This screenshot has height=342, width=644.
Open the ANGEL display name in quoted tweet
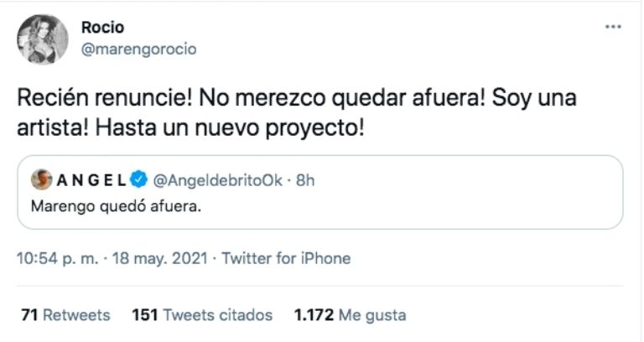tap(90, 179)
